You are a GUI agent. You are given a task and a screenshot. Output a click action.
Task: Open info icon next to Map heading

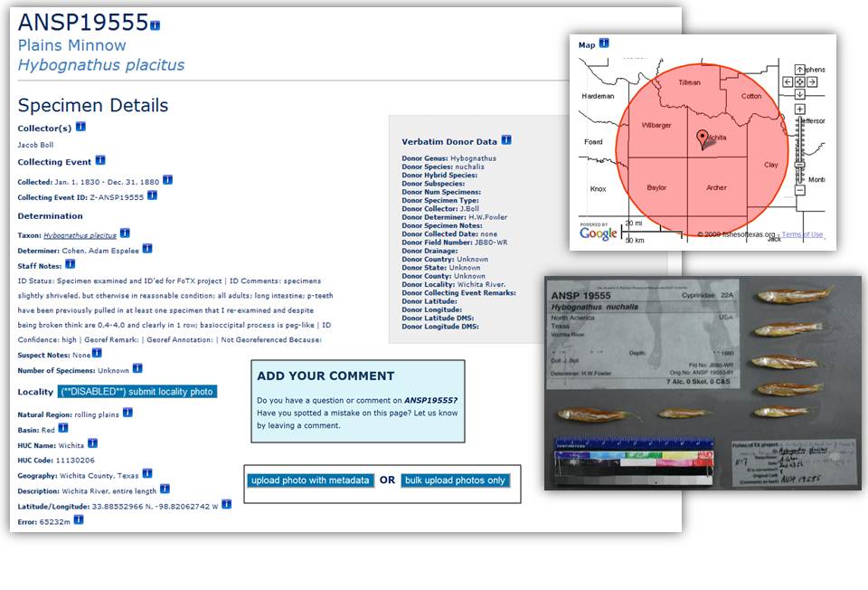click(x=604, y=43)
